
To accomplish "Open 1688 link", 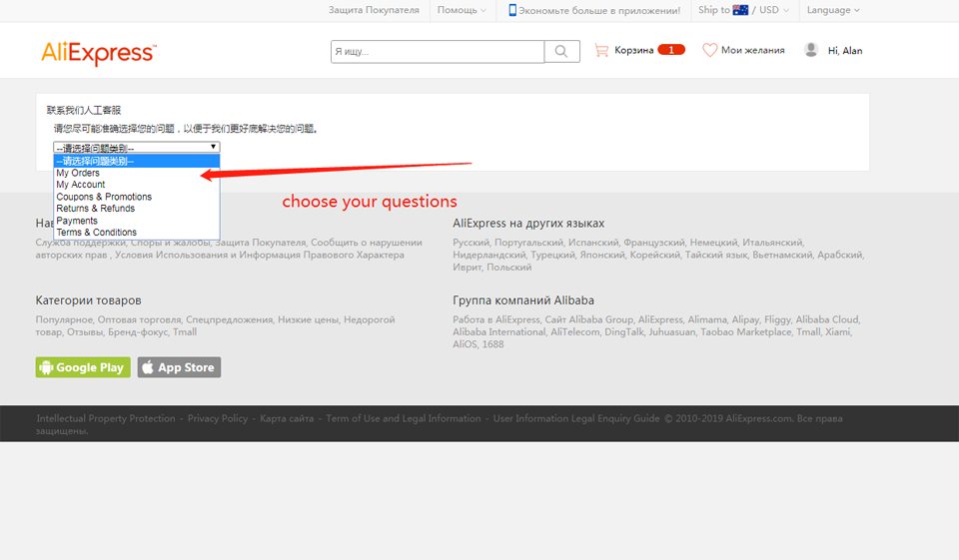I will pos(492,344).
